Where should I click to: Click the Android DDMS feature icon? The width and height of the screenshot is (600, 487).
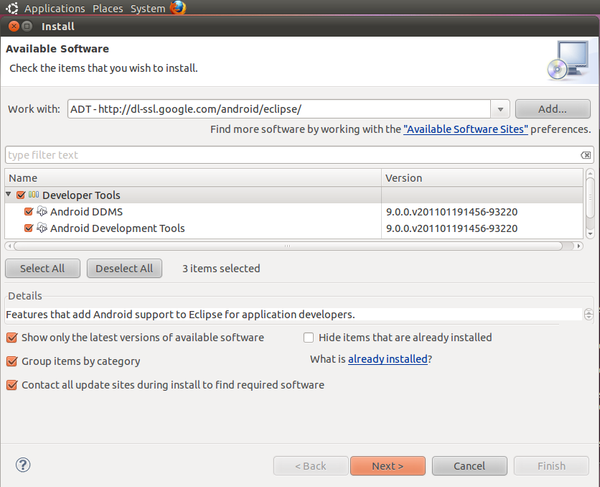point(42,211)
